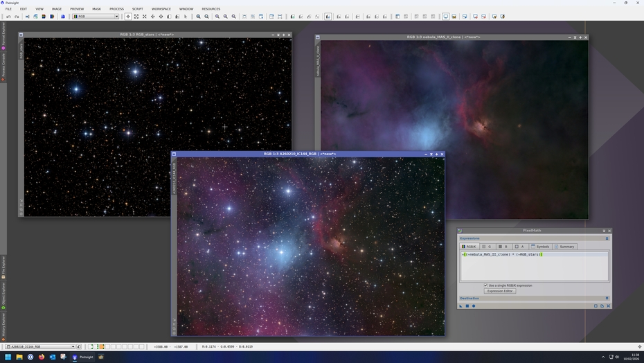
Task: Collapse the Expressions section in PixelMath
Action: click(x=607, y=238)
